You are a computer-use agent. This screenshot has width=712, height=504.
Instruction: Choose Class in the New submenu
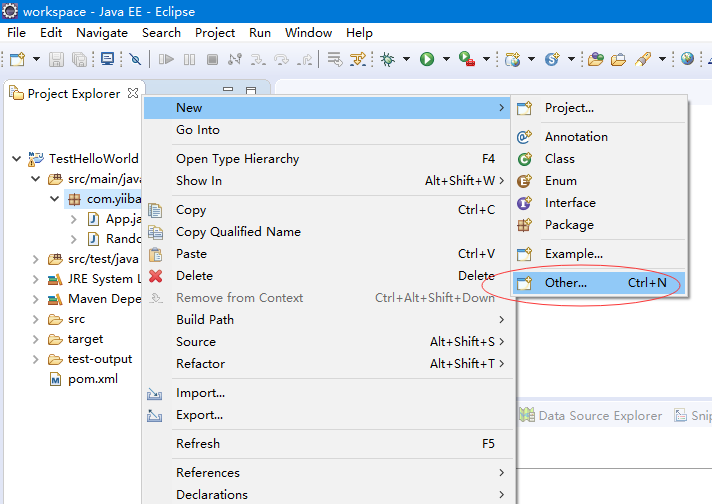pos(599,158)
